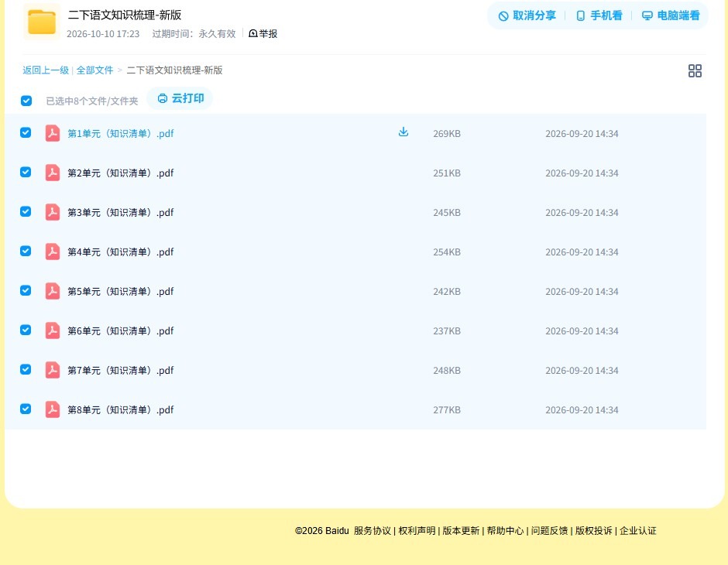This screenshot has height=565, width=728.
Task: Click 版本更新 footer link
Action: tap(461, 531)
